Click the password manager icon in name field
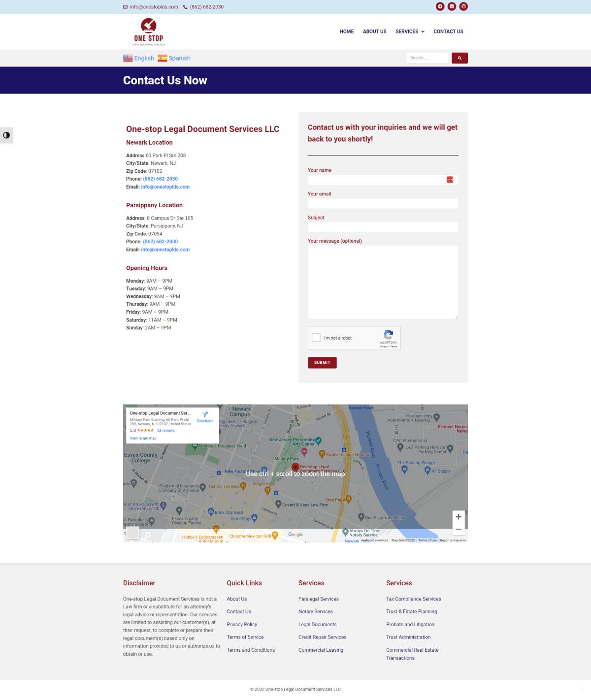Viewport: 591px width, 700px height. pos(450,180)
